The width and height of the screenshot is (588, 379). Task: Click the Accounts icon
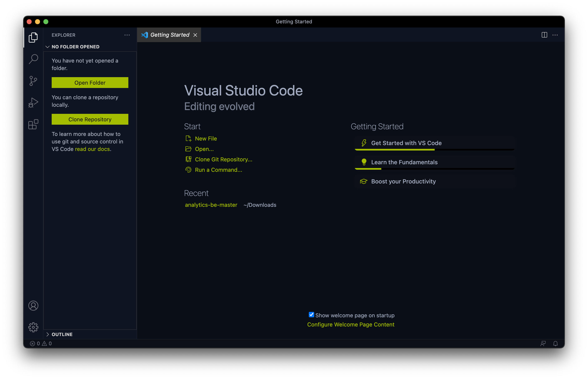click(x=33, y=306)
